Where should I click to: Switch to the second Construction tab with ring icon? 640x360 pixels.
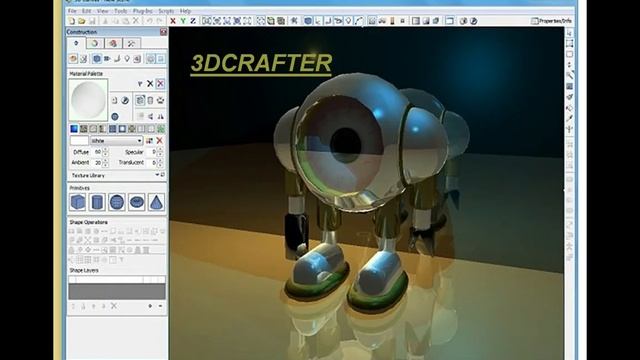click(x=95, y=43)
